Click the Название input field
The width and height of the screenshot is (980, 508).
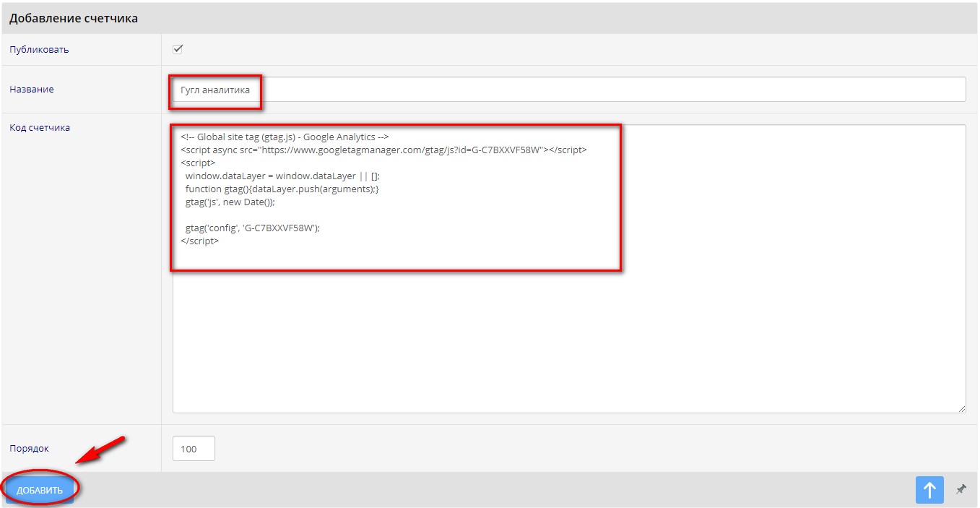point(569,90)
